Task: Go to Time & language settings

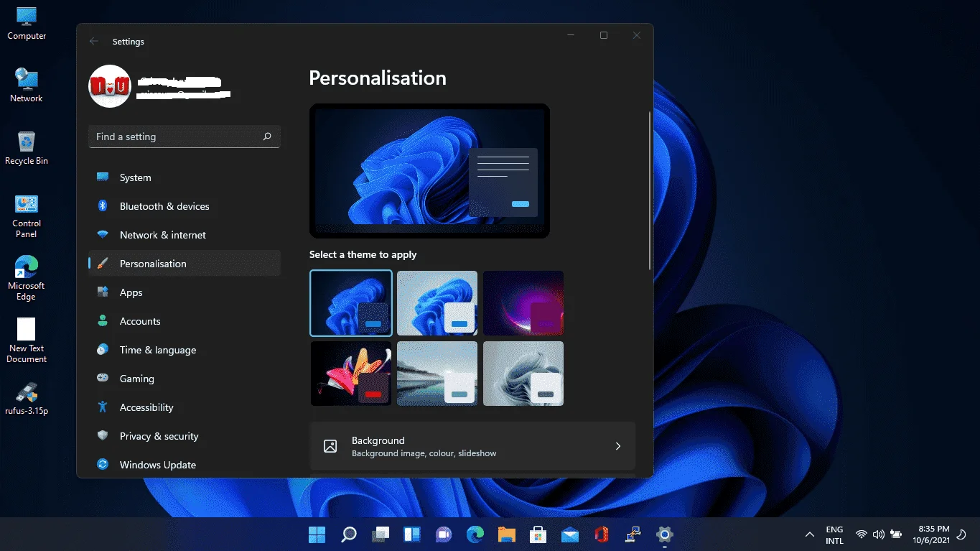Action: [184, 350]
